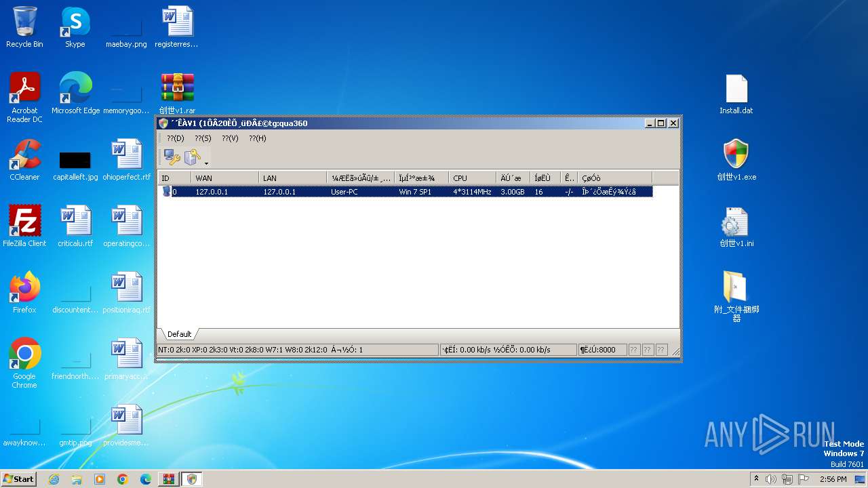Click the User-PC cell
The image size is (868, 488).
(x=344, y=192)
